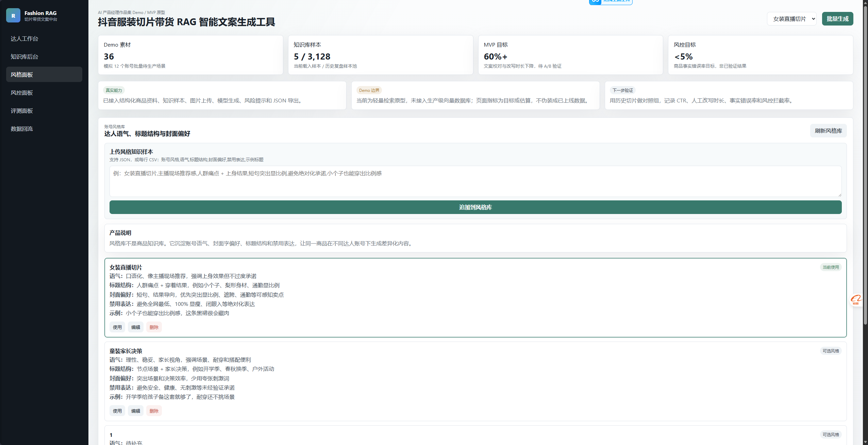Screen dimensions: 868x445
Task: Click the MVP 目标 value 60%+
Action: click(x=496, y=56)
